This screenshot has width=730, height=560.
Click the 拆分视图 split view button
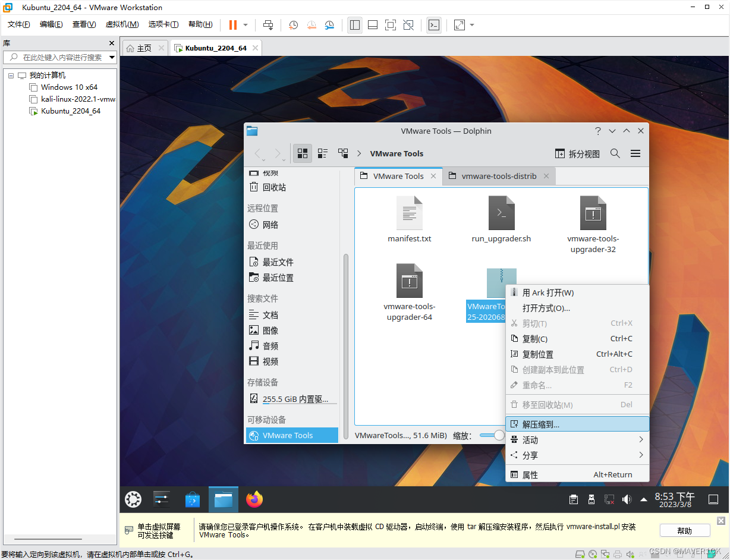(x=577, y=153)
